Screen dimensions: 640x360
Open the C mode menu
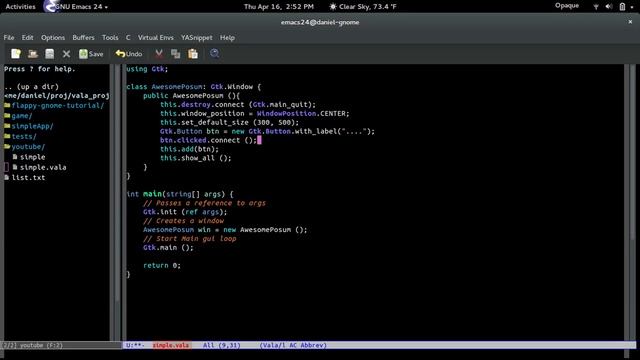[128, 38]
